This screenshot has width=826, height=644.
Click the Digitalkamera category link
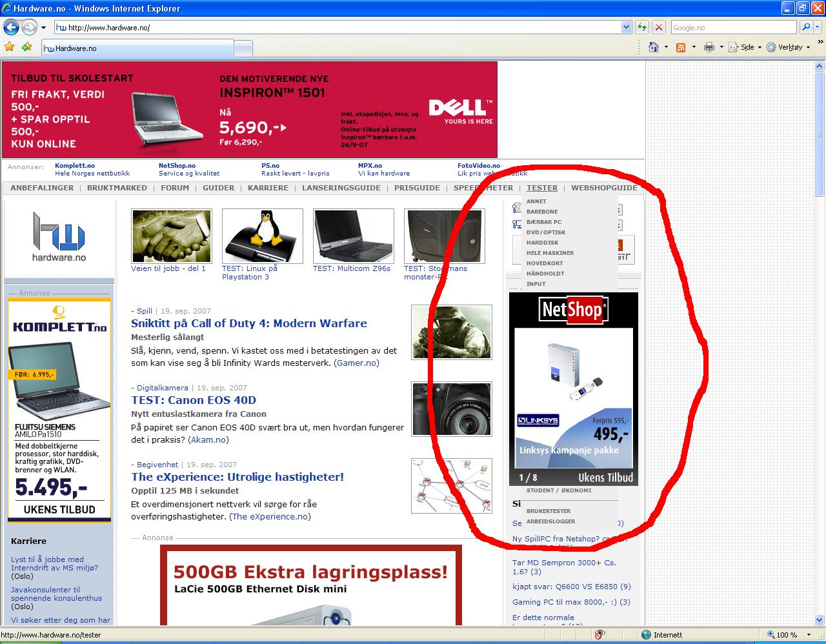pos(163,388)
